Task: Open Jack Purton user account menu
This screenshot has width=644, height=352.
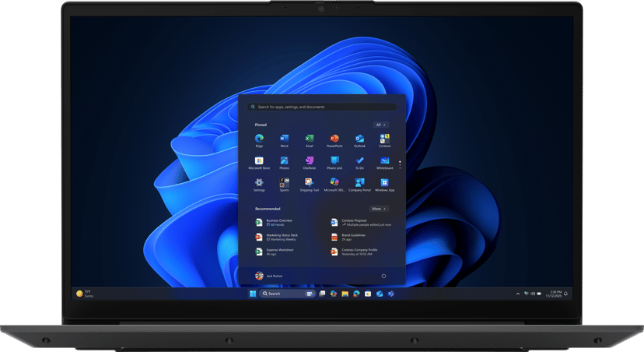Action: pos(269,276)
